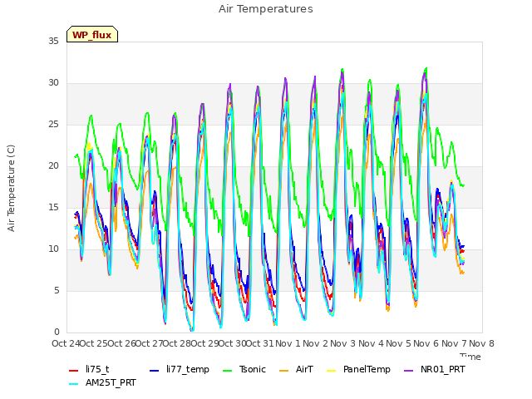
Task: Click the 30 y-axis tick label
Action: tap(53, 83)
